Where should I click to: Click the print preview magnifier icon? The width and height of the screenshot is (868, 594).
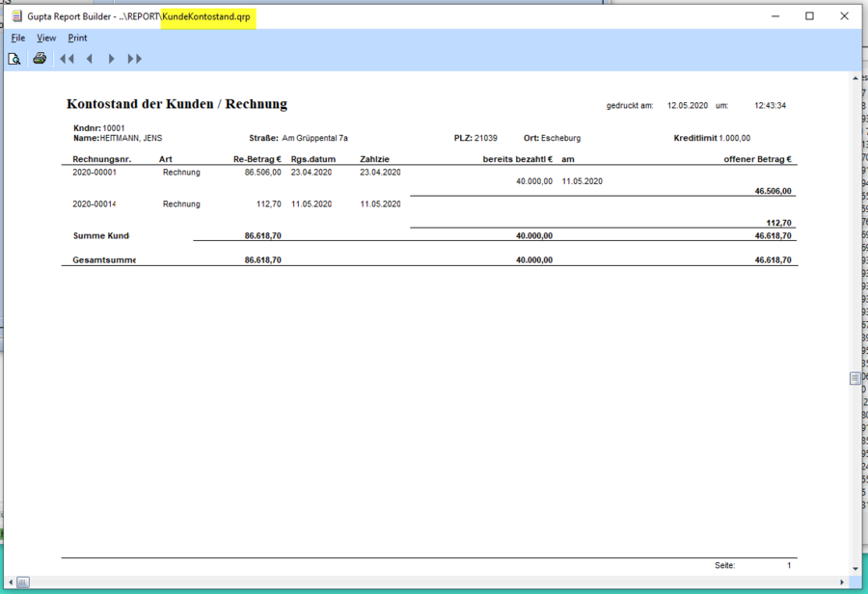coord(14,59)
